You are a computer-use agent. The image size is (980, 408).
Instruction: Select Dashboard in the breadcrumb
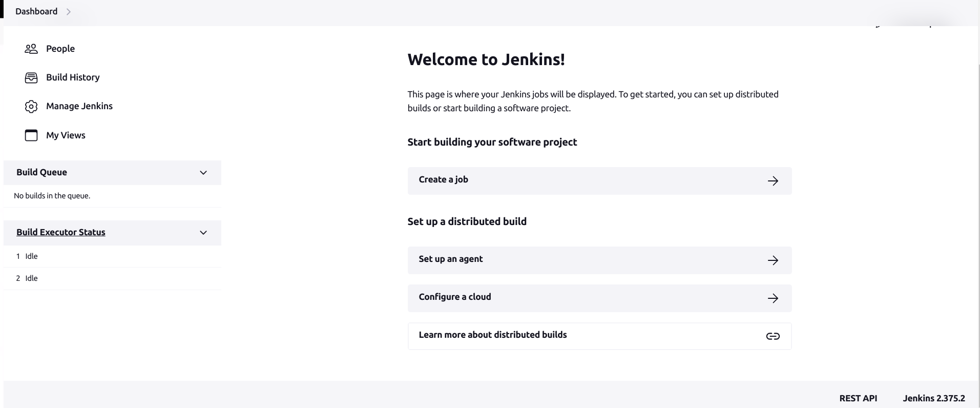(35, 11)
